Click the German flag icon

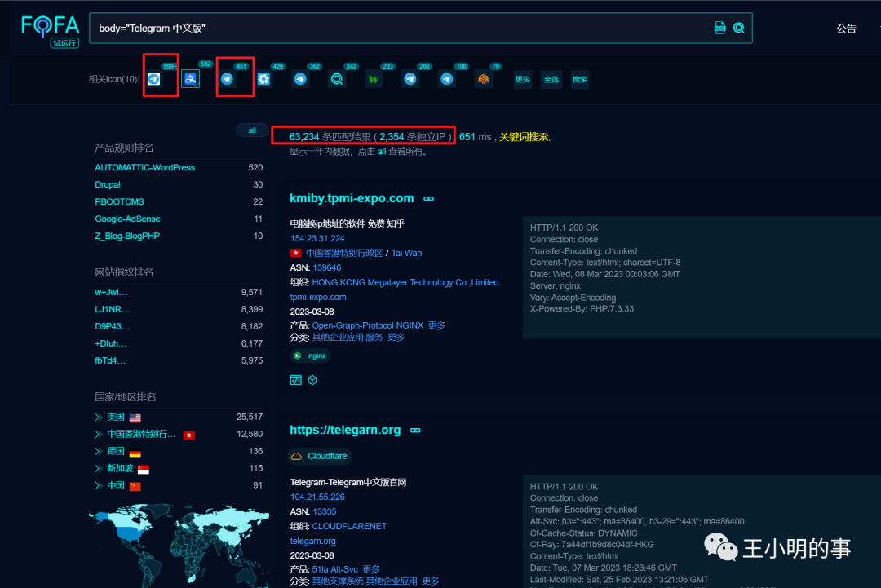click(x=135, y=452)
